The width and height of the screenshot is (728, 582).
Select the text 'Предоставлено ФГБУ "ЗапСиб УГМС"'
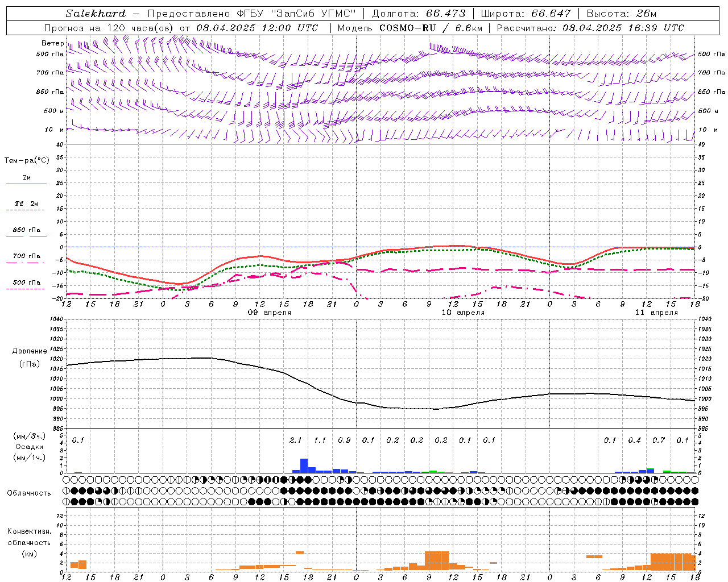251,14
